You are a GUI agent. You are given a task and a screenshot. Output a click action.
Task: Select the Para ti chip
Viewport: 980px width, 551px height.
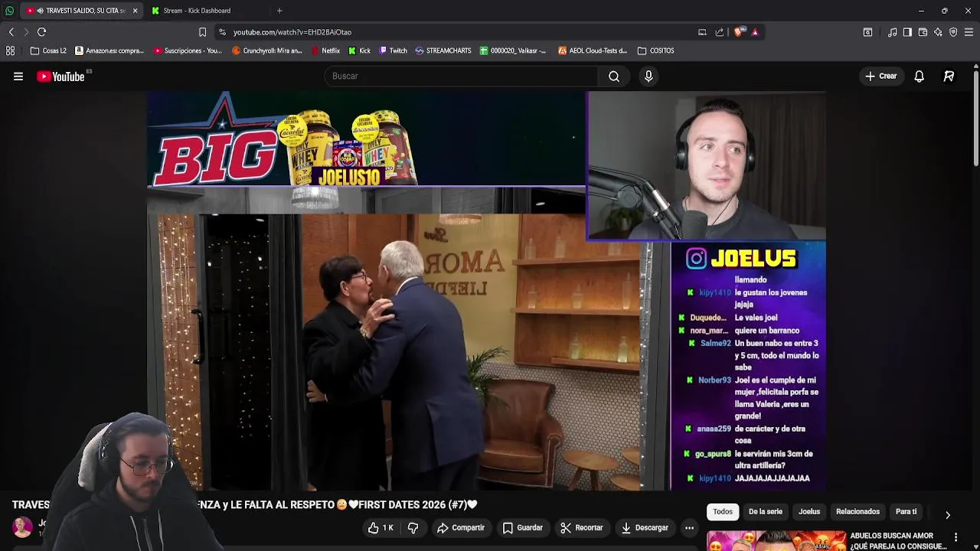pyautogui.click(x=906, y=511)
